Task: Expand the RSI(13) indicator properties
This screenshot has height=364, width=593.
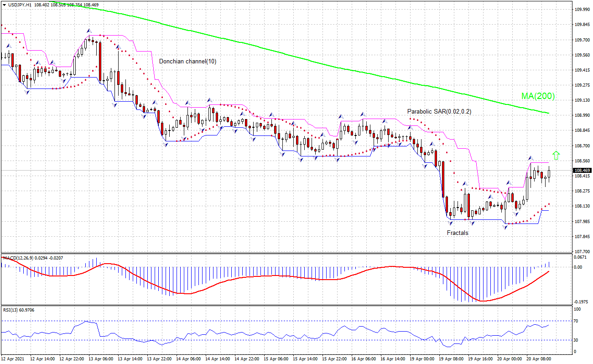Action: 18,309
